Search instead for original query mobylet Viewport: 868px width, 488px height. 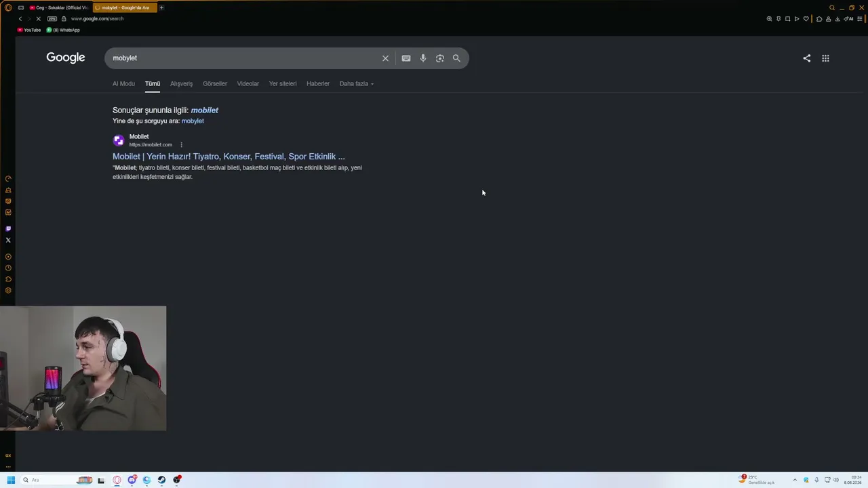click(193, 121)
